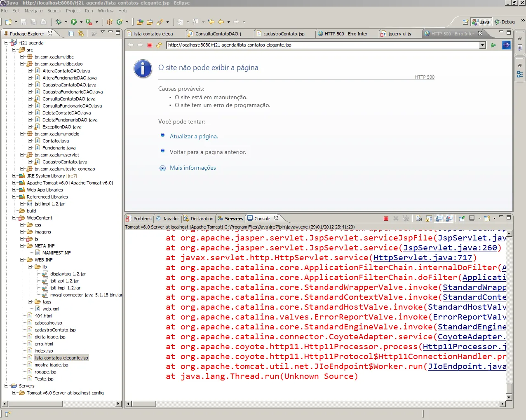Expand the JRE System Library node
Screen dimensions: 526x420
(x=14, y=176)
